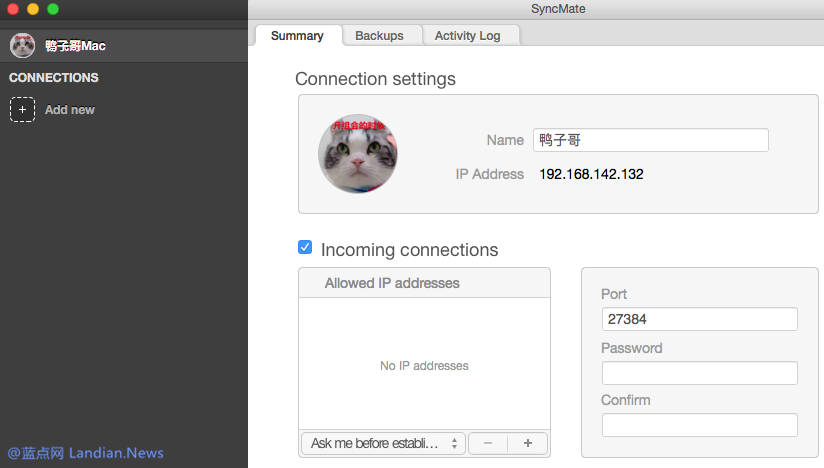Click the yellow minimize window button
Viewport: 824px width, 468px height.
click(33, 9)
